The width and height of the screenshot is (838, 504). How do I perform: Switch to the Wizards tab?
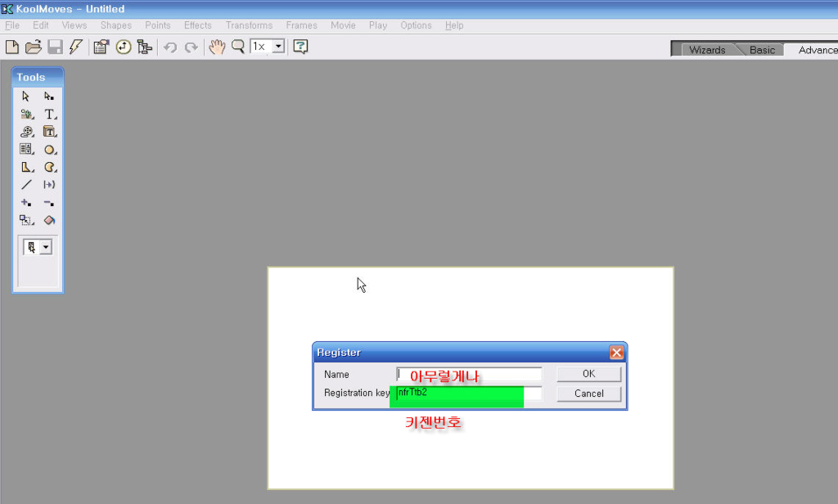707,50
